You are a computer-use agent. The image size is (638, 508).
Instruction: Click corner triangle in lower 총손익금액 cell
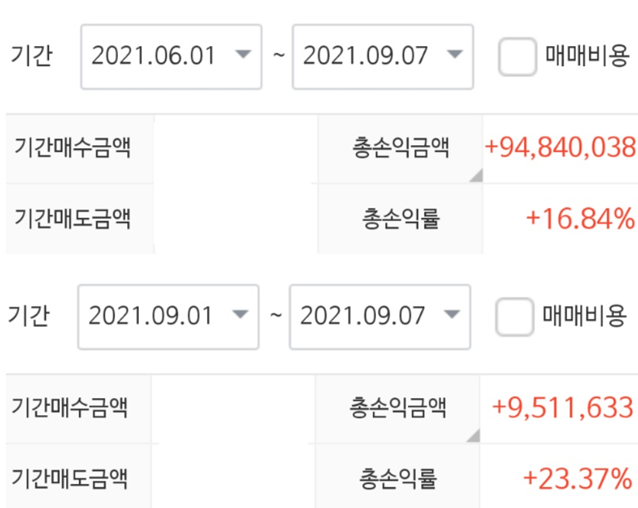(474, 436)
